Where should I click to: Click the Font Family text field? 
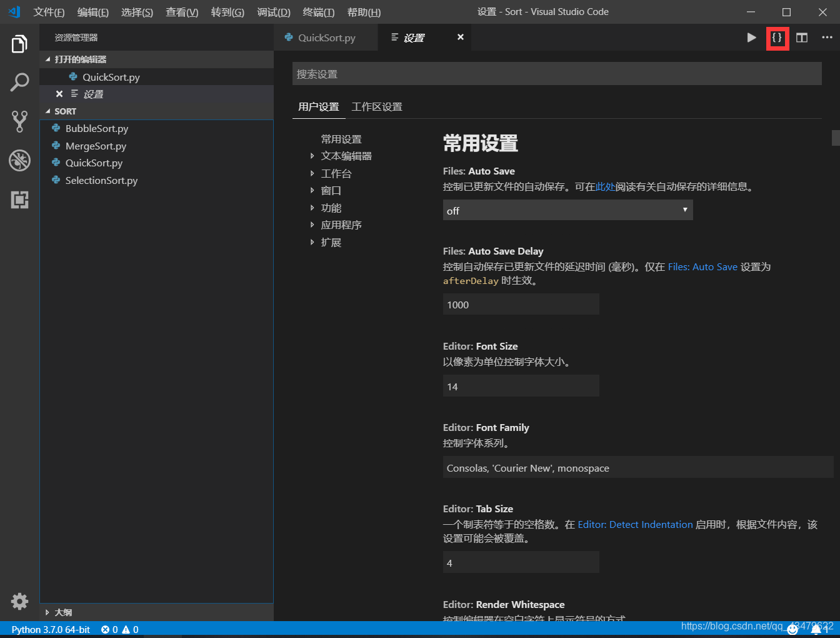(x=638, y=467)
